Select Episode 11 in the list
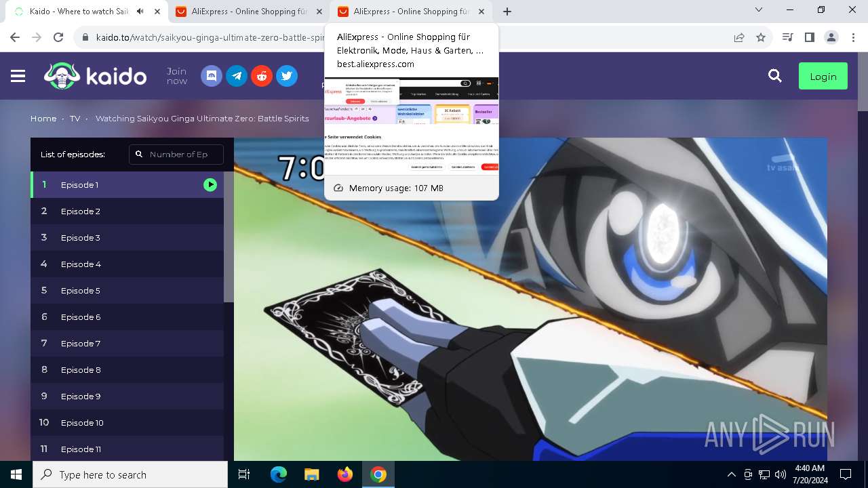This screenshot has width=868, height=488. point(127,448)
